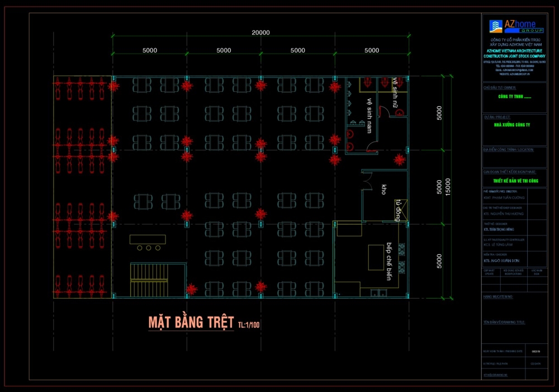Click the TL:1/100 scale label
Screen dimensions: 559x392
[249, 324]
